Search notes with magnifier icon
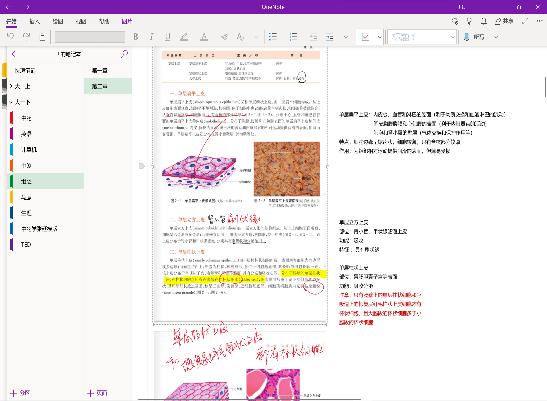 (x=125, y=54)
